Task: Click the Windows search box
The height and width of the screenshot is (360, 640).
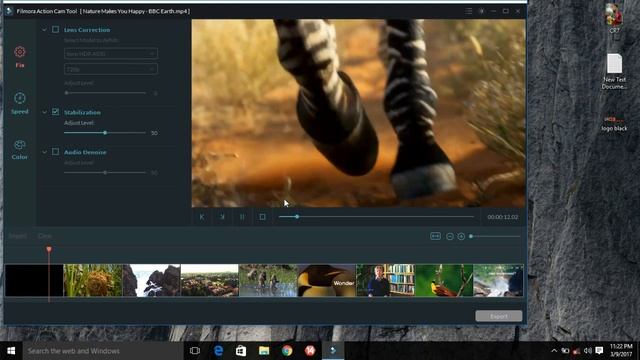Action: coord(102,351)
